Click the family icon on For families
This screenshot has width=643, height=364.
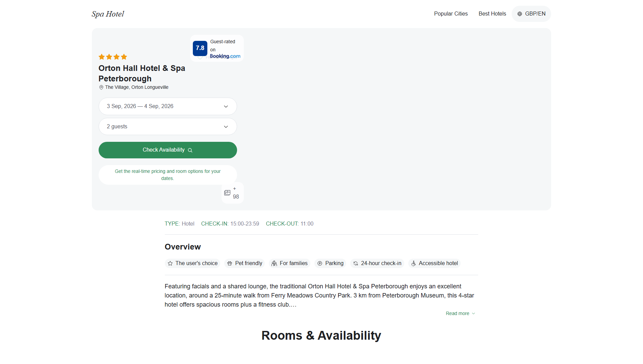click(x=274, y=263)
